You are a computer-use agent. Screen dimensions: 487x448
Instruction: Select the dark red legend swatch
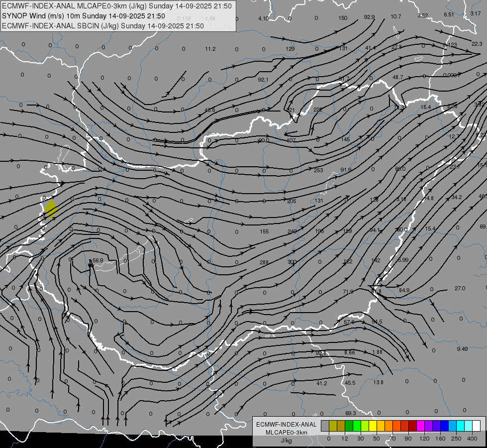click(412, 426)
